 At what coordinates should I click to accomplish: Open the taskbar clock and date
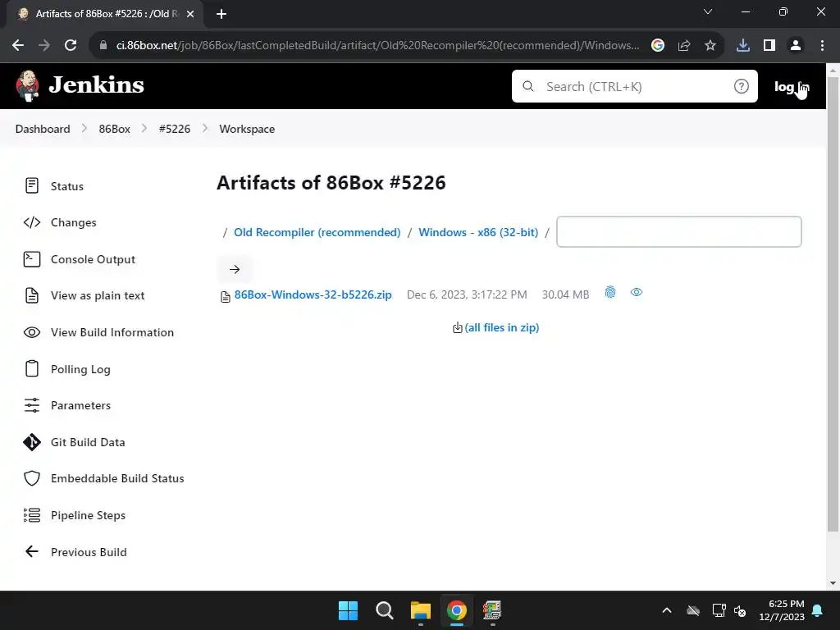pyautogui.click(x=782, y=610)
